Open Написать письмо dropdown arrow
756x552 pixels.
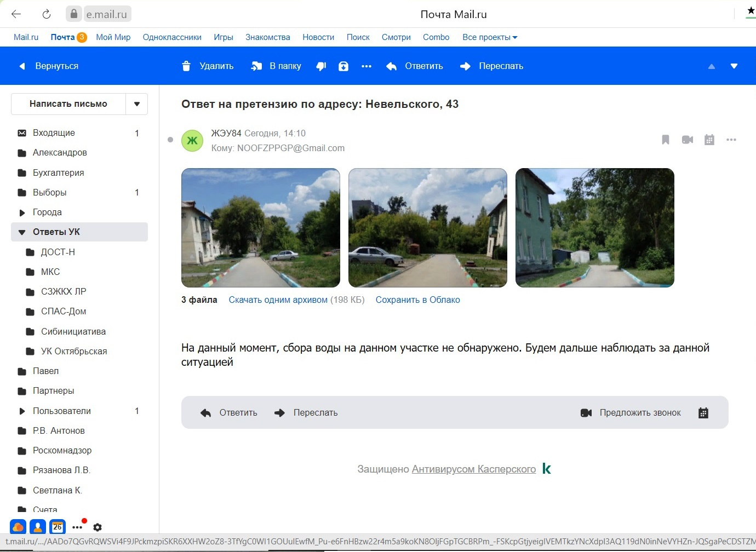point(137,104)
